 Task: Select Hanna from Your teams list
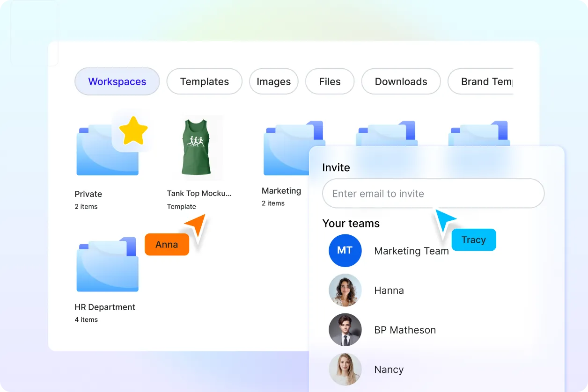389,290
